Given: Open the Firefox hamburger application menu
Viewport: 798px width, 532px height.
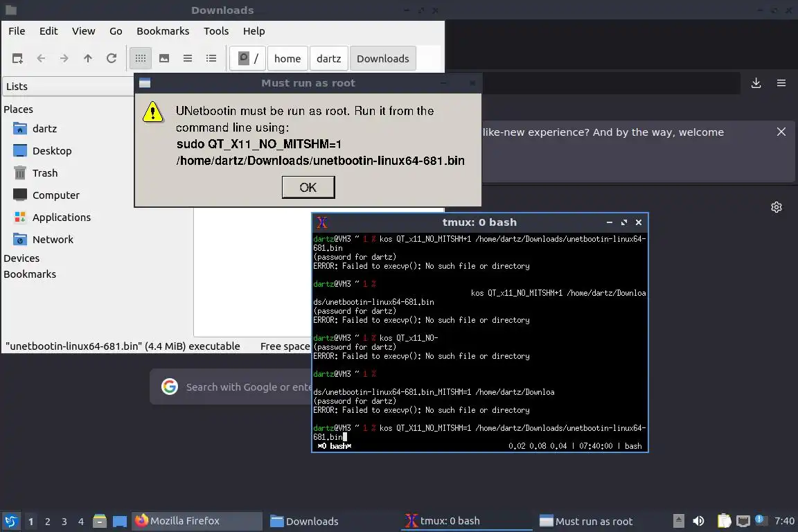Looking at the screenshot, I should coord(781,83).
